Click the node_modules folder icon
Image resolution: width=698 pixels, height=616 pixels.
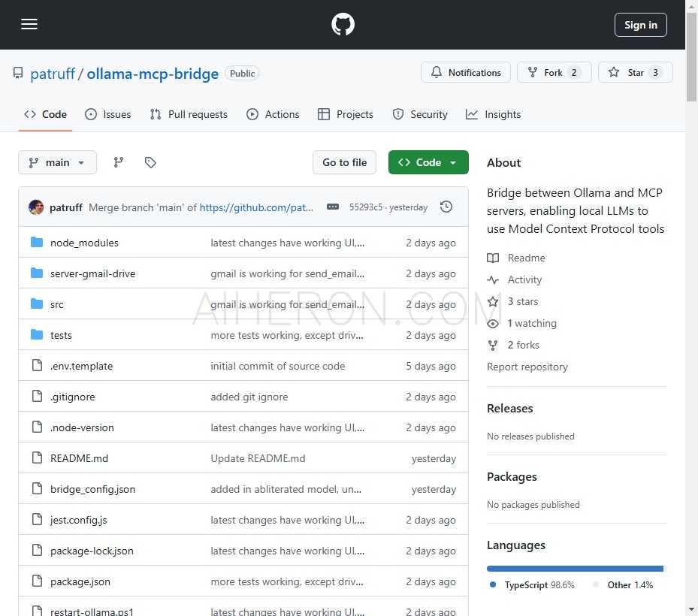[x=37, y=242]
